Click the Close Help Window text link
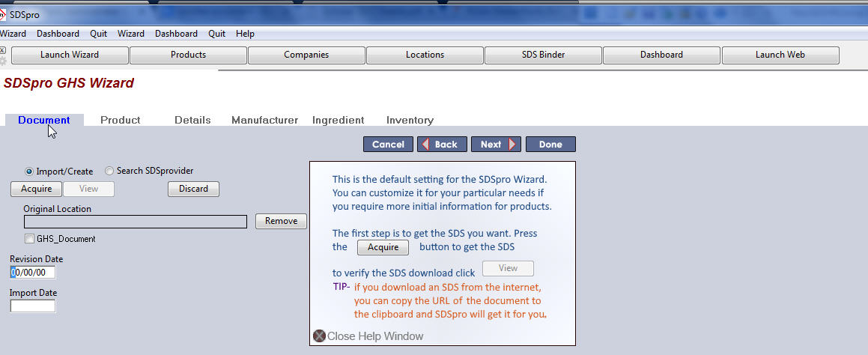Viewport: 868px width, 355px height. point(375,336)
